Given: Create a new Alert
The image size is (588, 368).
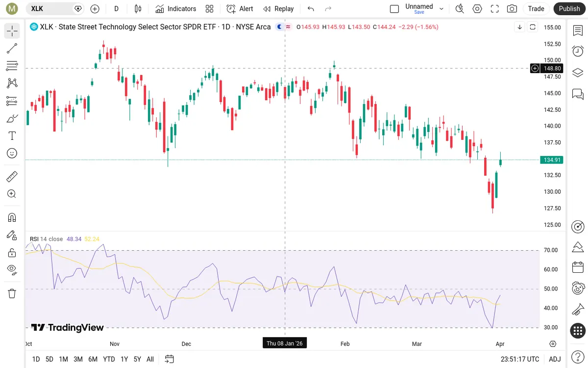Looking at the screenshot, I should [x=240, y=9].
